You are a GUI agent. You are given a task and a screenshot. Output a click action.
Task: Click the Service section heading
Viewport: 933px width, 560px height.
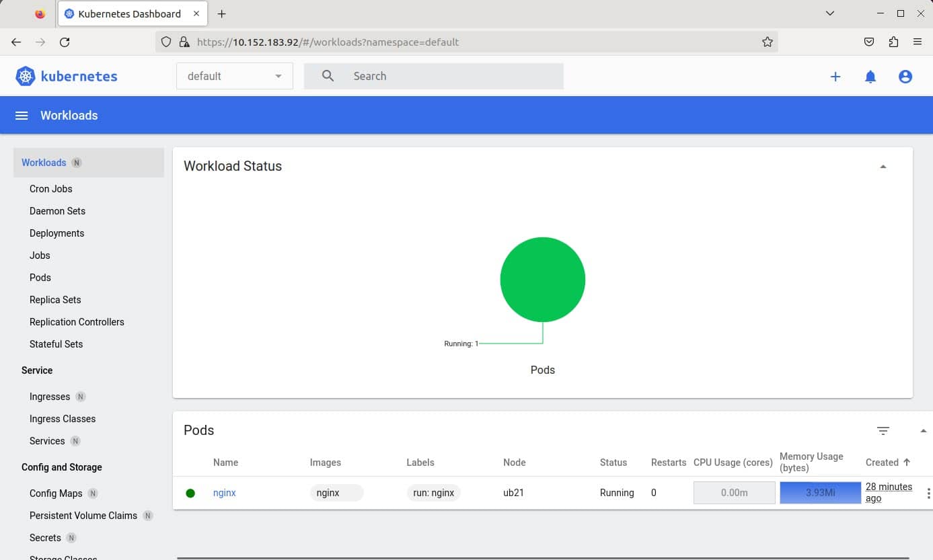37,370
